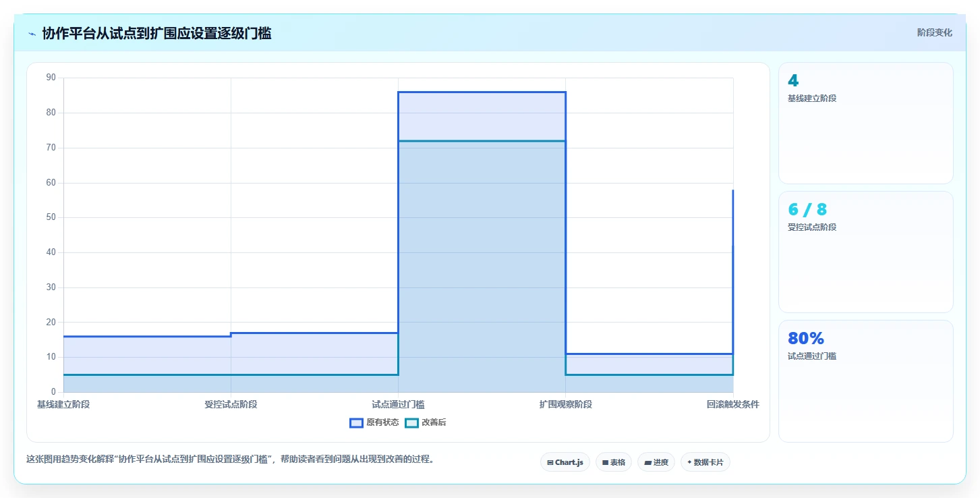The height and width of the screenshot is (498, 980).
Task: Select the Chart.js tag
Action: (x=565, y=462)
